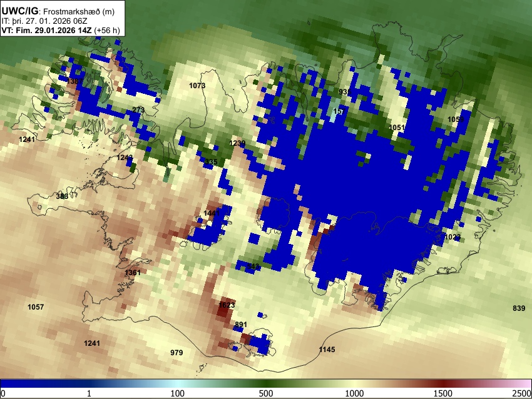Click the map title 'UWC/IG: Frostmarkshæð (m)'
This screenshot has height=399, width=532.
click(58, 11)
